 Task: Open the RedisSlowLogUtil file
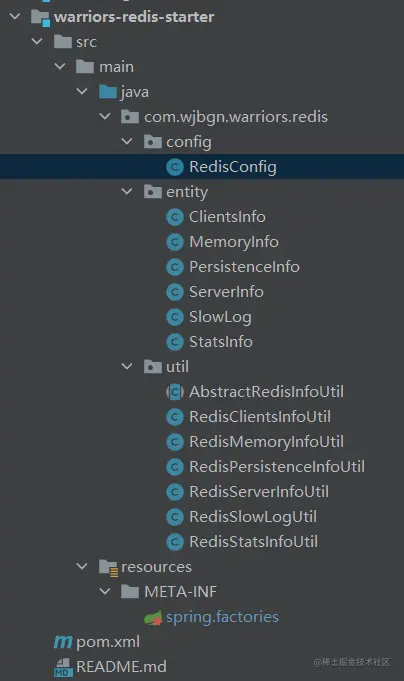tap(253, 517)
